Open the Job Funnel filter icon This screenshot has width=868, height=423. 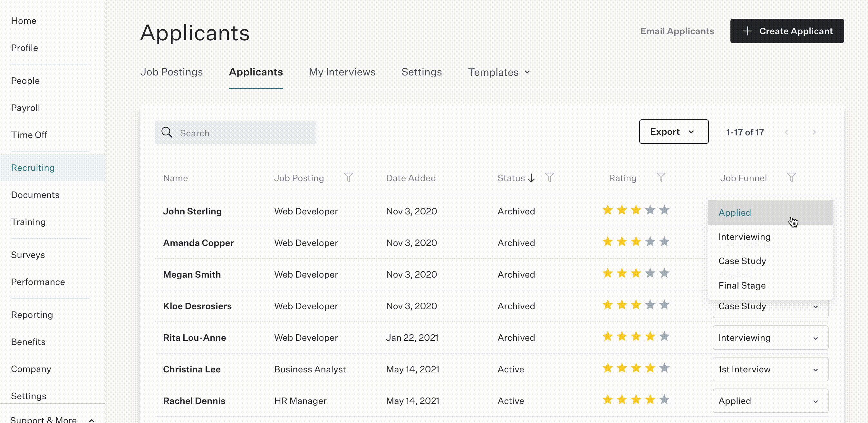coord(792,177)
